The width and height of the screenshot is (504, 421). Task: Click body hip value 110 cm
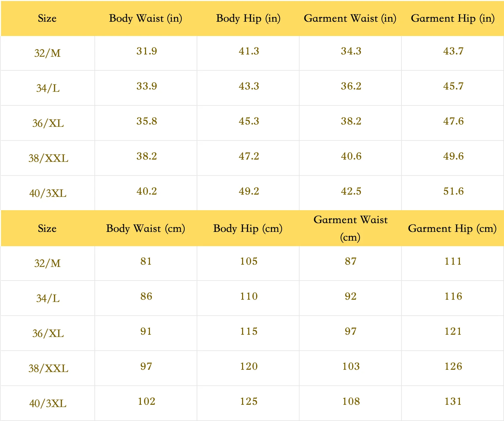[249, 296]
